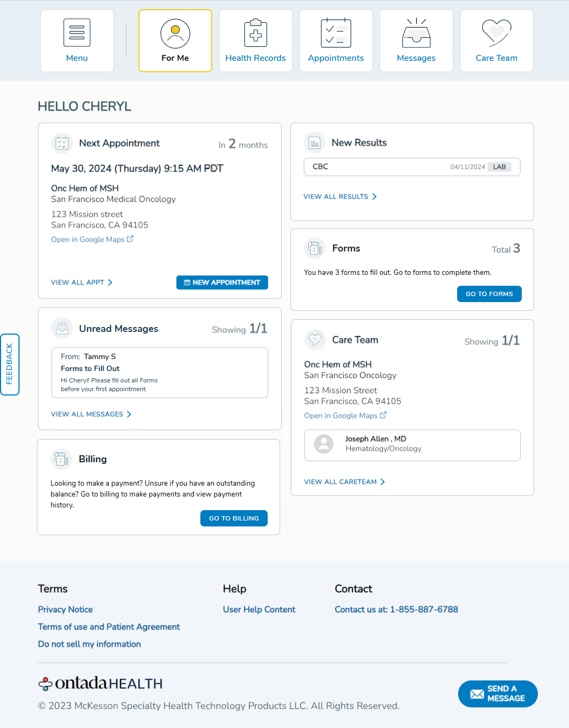Screen dimensions: 569x728
Task: Expand View All Messages chevron
Action: (x=129, y=414)
